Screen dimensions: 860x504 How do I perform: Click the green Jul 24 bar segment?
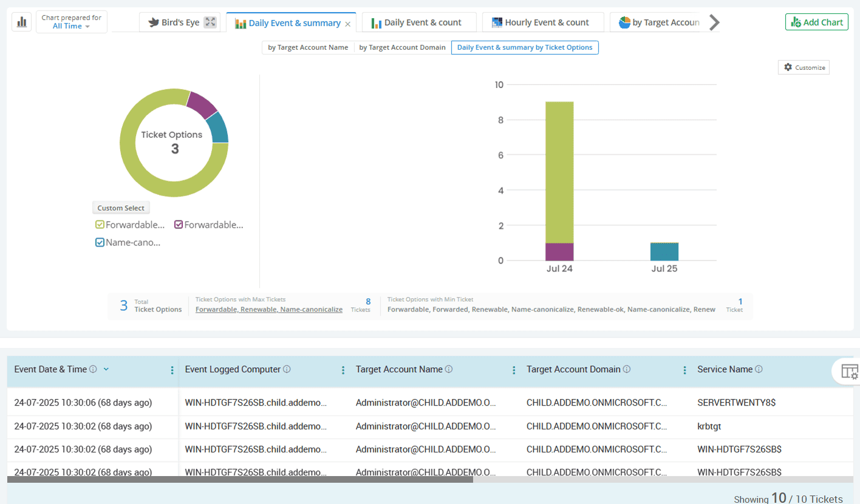pyautogui.click(x=559, y=172)
